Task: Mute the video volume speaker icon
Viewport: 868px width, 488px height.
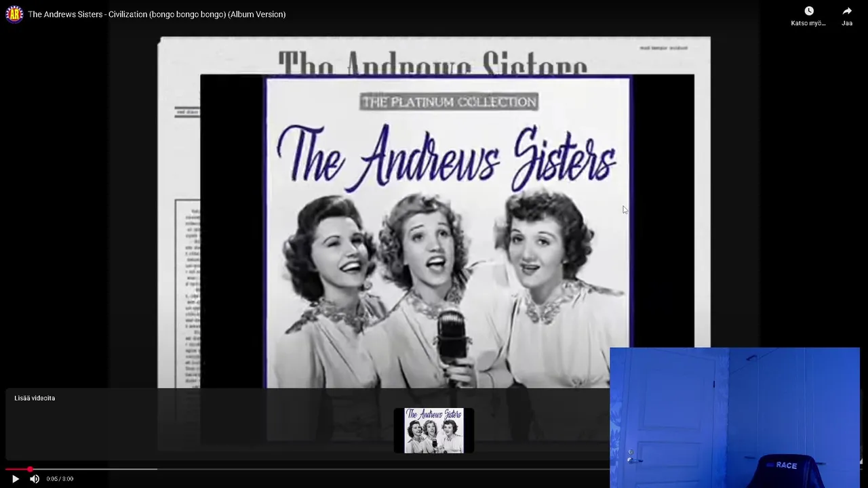Action: [x=35, y=479]
